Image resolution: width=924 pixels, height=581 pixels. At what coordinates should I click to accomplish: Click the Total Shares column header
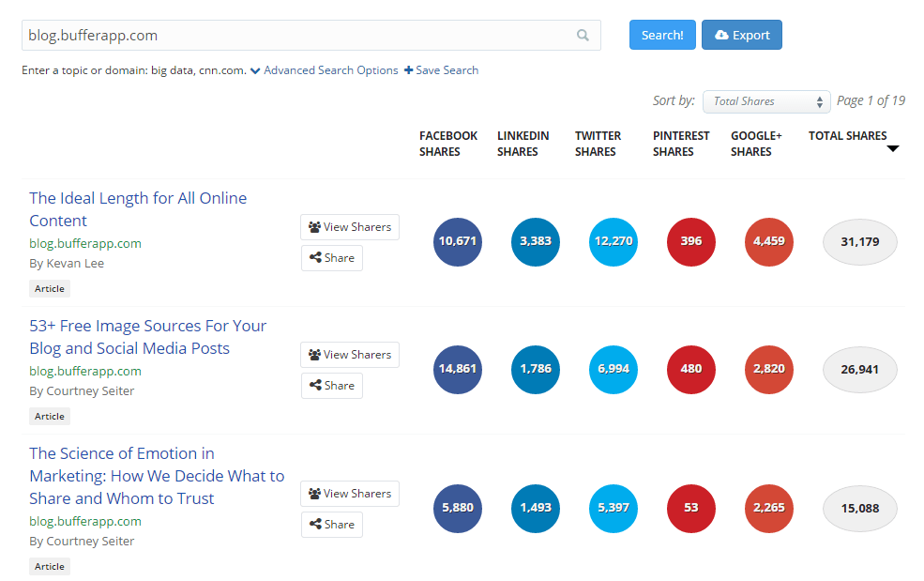tap(847, 136)
